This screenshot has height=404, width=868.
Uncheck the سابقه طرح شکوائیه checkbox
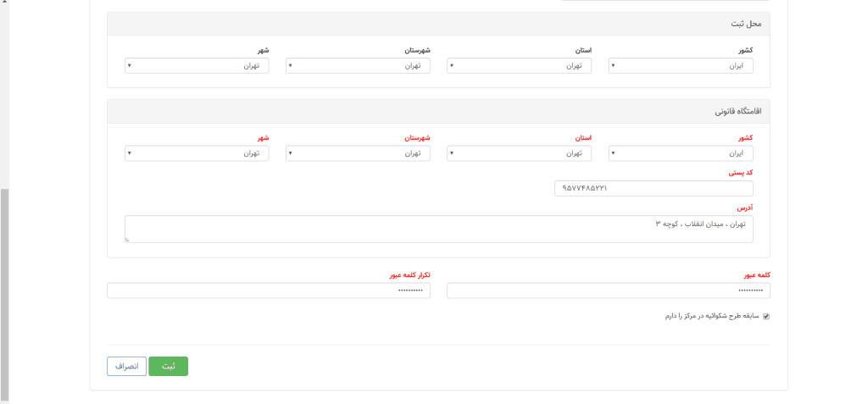point(766,316)
